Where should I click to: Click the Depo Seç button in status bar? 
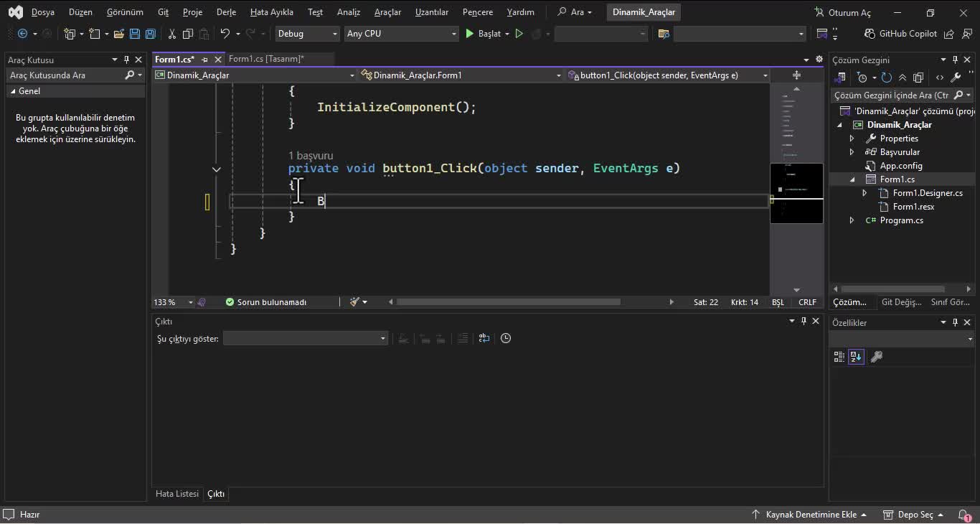(913, 515)
